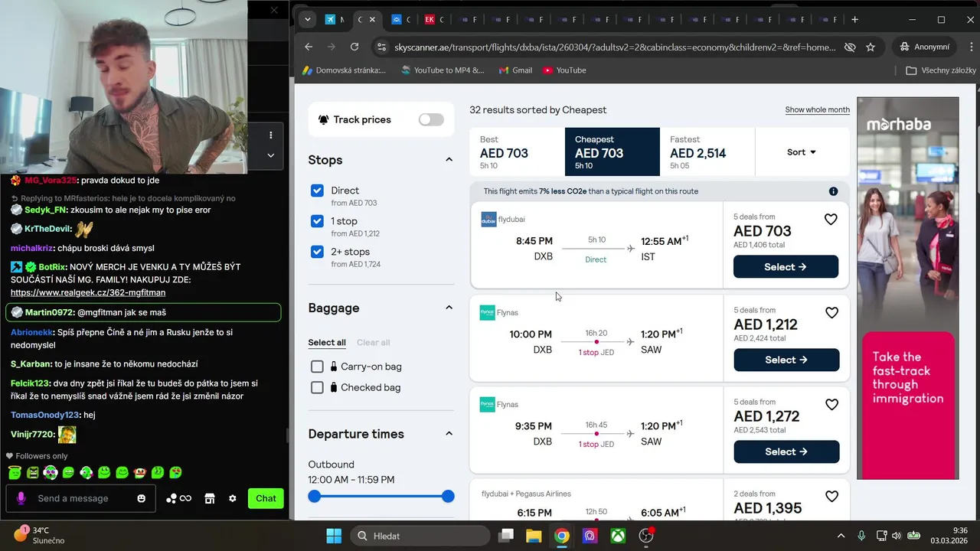This screenshot has width=980, height=551.
Task: Open Task View on taskbar
Action: pyautogui.click(x=505, y=536)
